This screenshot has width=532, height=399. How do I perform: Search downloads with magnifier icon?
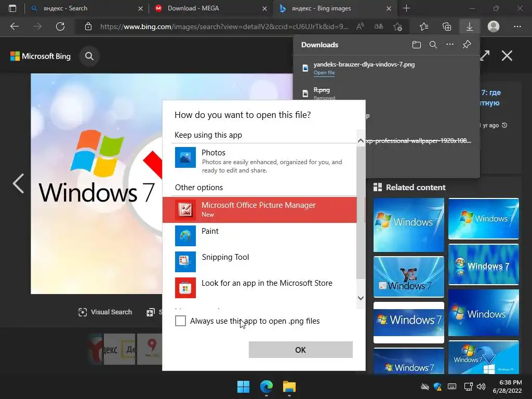pyautogui.click(x=433, y=45)
